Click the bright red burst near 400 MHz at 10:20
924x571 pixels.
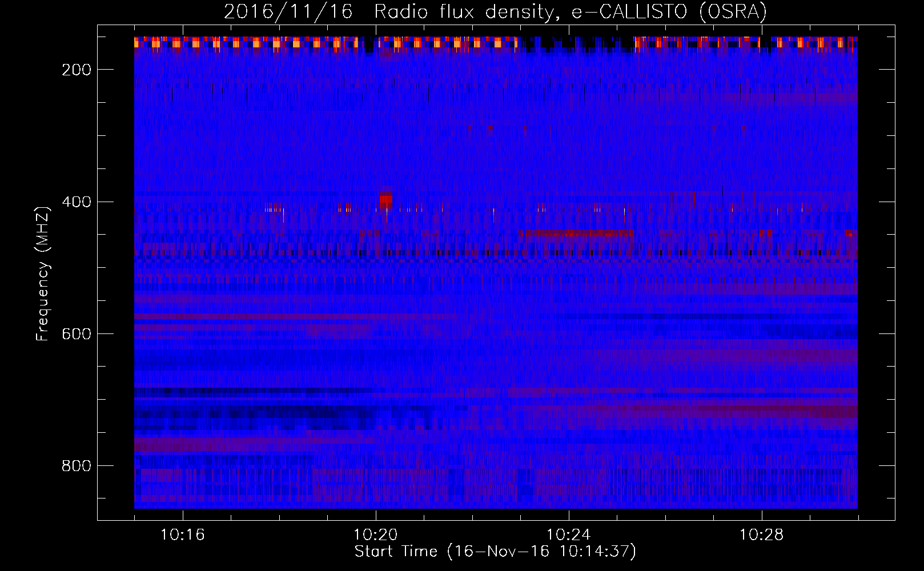pyautogui.click(x=387, y=201)
